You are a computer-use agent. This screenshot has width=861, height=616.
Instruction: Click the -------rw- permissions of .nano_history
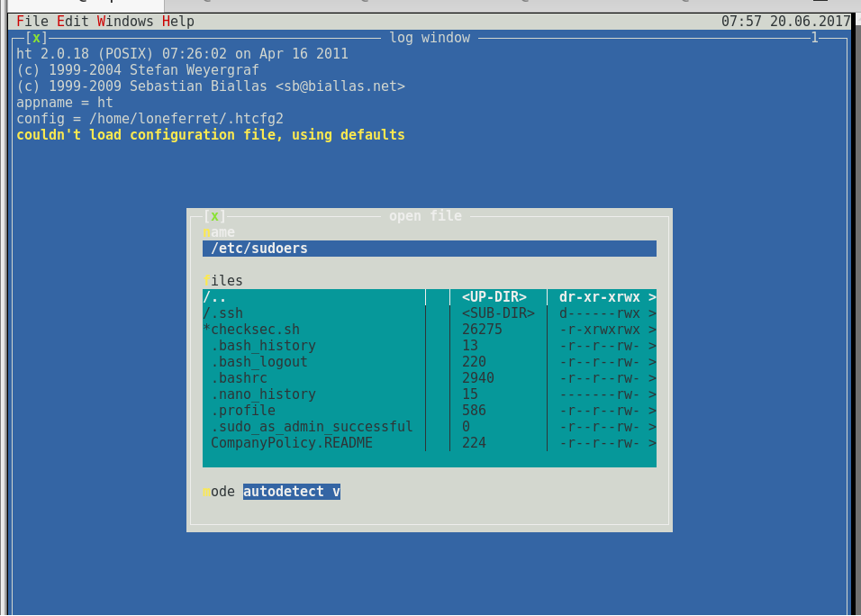600,394
